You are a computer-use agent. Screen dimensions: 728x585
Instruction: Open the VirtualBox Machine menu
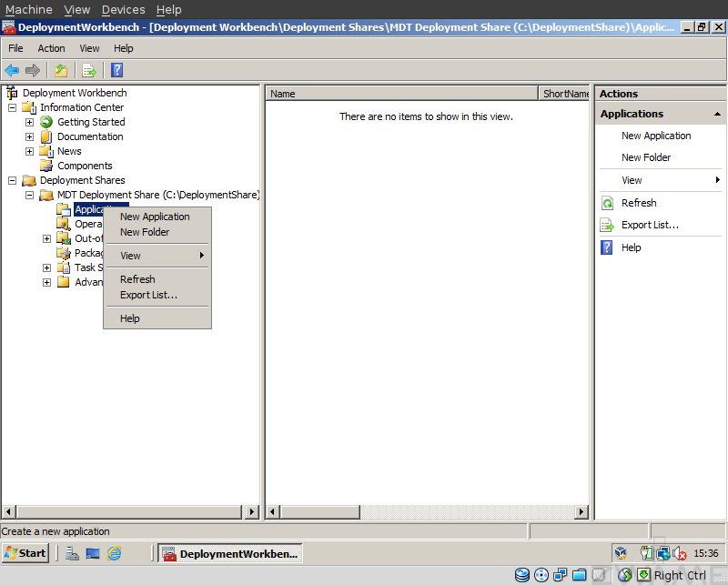pyautogui.click(x=29, y=9)
